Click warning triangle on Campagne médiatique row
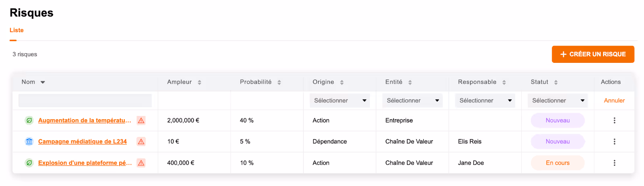 [x=141, y=141]
